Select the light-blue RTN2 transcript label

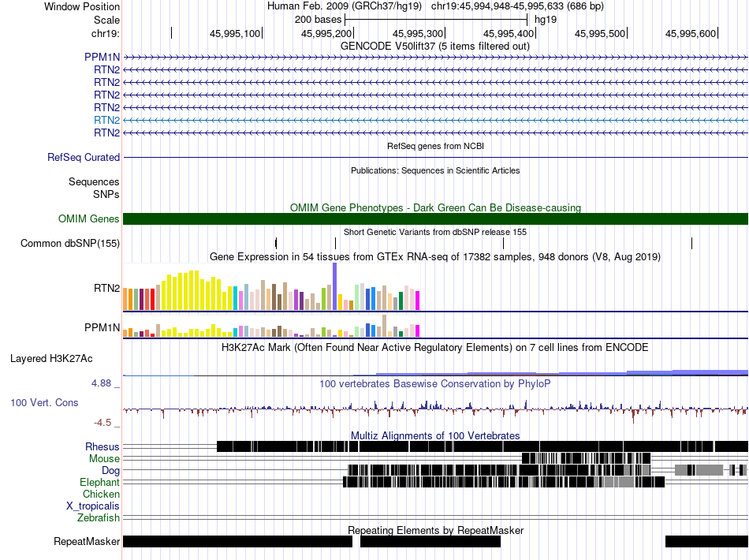tap(106, 120)
